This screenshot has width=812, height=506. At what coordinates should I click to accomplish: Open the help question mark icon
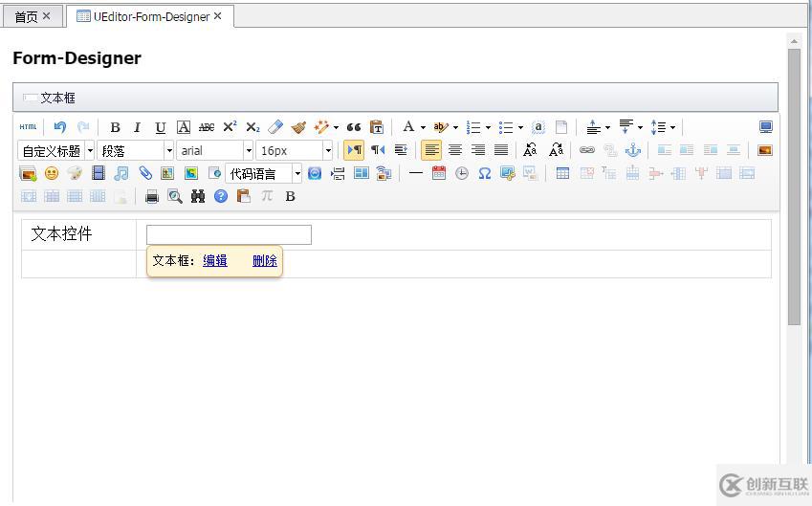(221, 196)
